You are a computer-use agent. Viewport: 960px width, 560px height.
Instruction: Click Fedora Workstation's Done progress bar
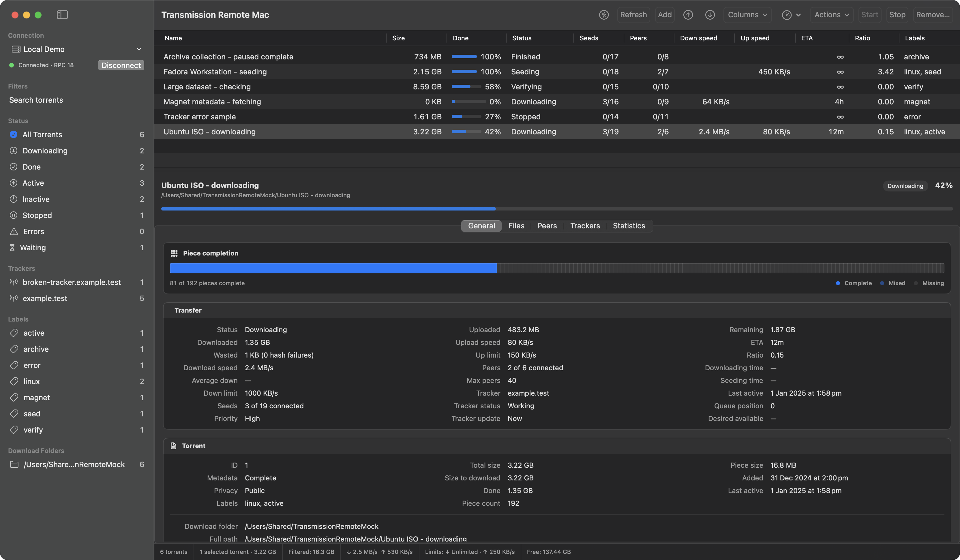tap(464, 72)
